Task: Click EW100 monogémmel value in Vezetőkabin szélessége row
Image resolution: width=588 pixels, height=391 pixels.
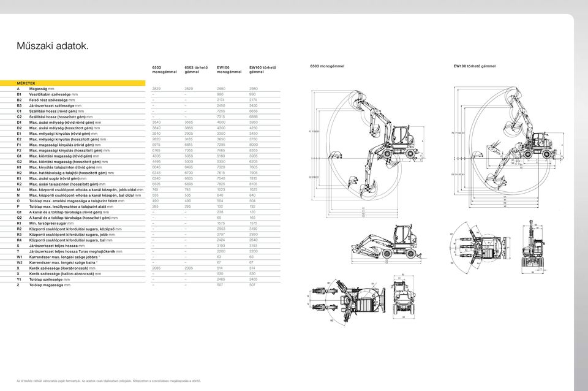Action: 220,94
